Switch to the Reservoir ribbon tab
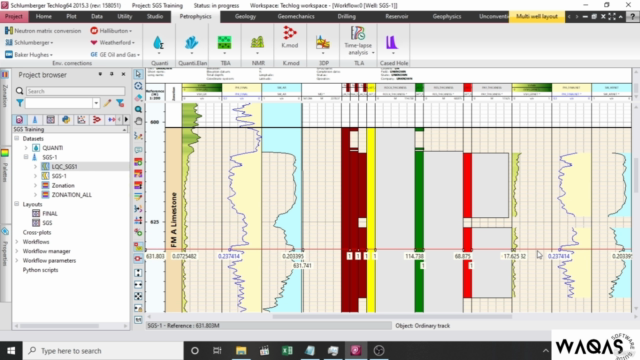The height and width of the screenshot is (360, 640). [x=397, y=16]
